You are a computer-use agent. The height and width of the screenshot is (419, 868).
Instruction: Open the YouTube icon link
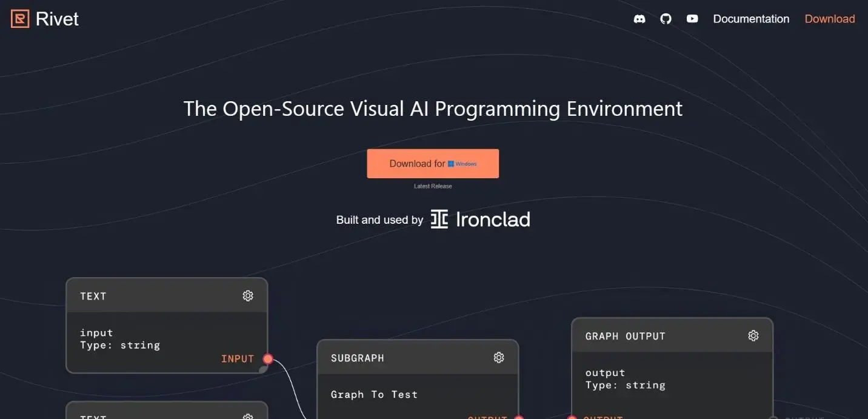pyautogui.click(x=692, y=19)
